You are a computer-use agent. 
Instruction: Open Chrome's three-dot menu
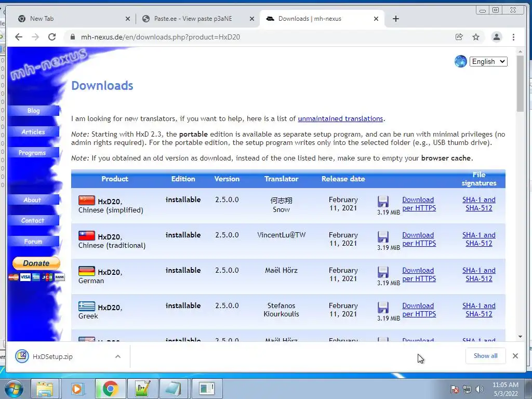513,37
